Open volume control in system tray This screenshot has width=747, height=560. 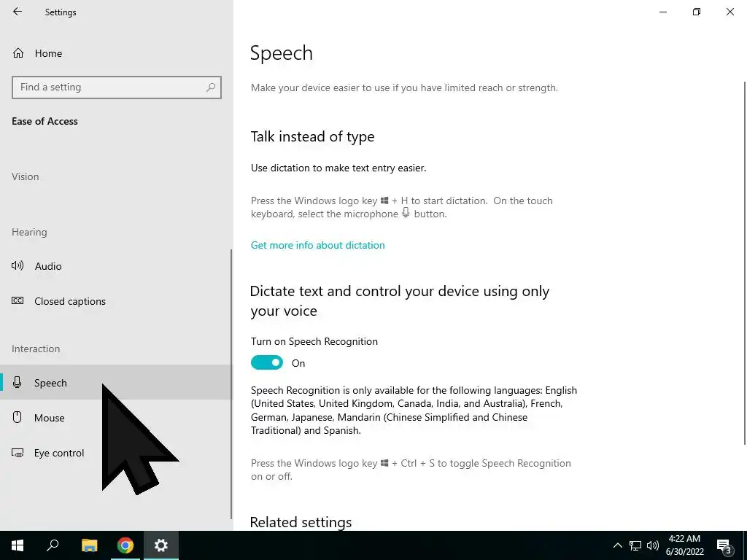tap(653, 545)
